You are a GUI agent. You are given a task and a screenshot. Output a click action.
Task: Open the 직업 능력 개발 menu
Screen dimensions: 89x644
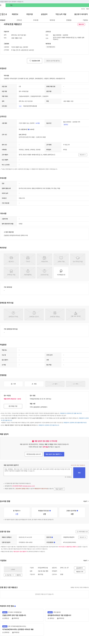(61, 14)
